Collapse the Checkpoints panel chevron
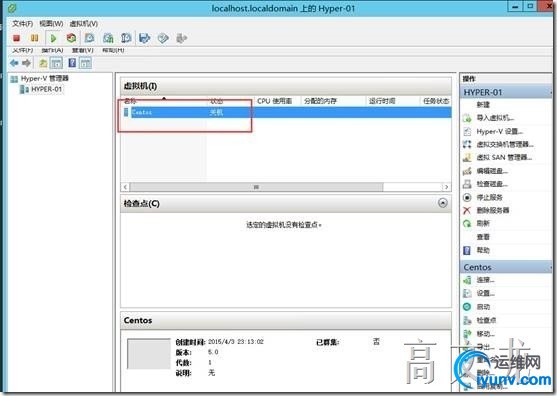This screenshot has height=396, width=557. (443, 203)
